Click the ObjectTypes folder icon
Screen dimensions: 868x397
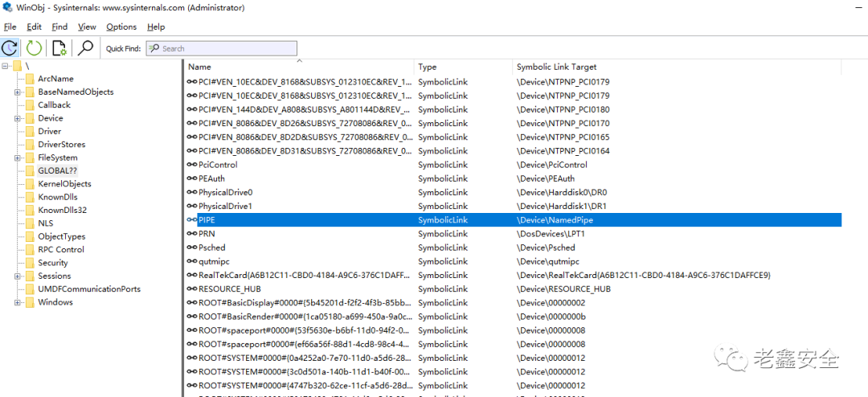[30, 236]
